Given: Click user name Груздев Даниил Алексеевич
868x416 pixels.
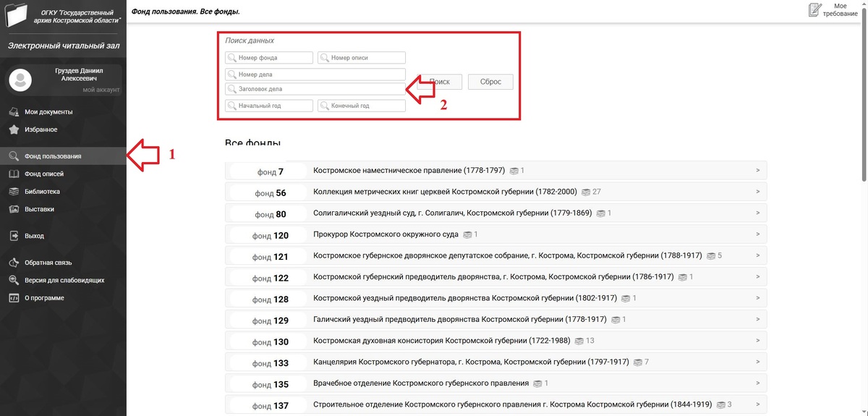Looking at the screenshot, I should click(79, 75).
